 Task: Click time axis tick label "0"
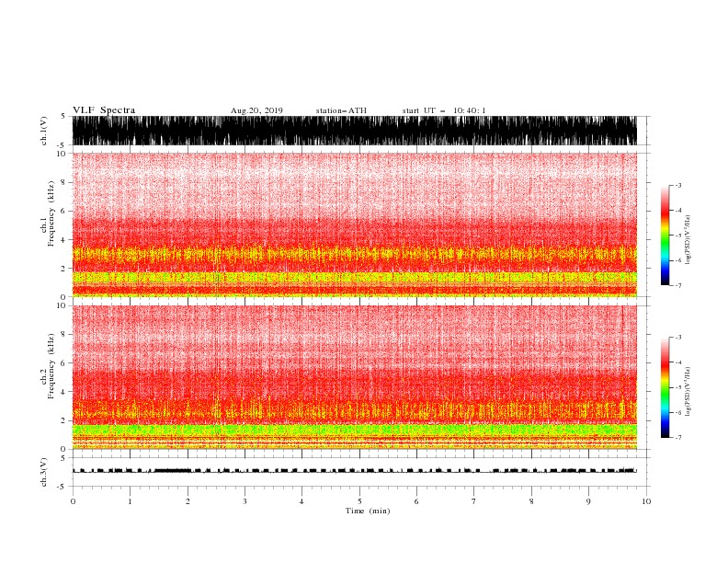pyautogui.click(x=73, y=501)
